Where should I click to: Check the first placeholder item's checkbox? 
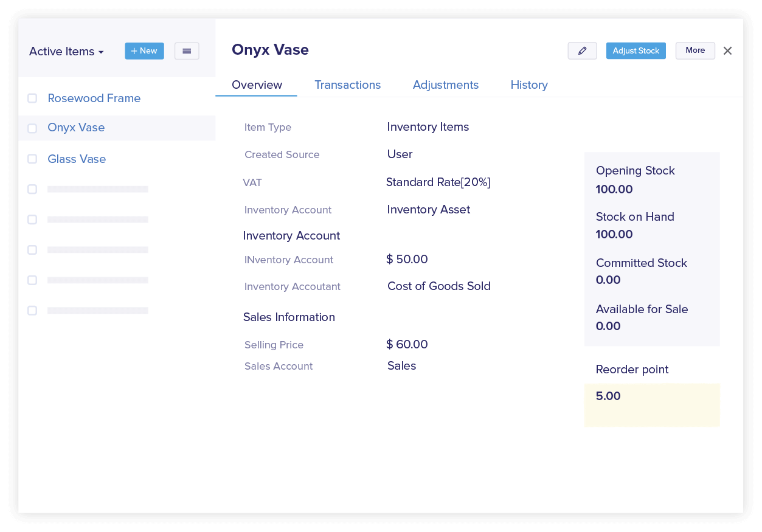pos(32,189)
